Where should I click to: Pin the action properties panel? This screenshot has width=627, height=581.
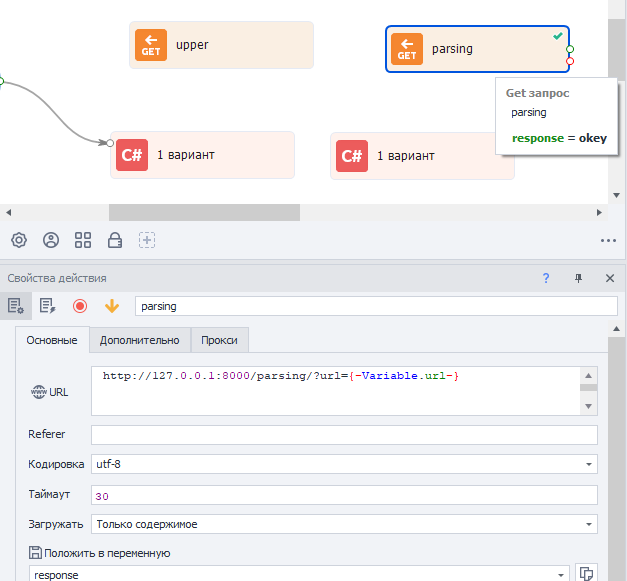[578, 278]
